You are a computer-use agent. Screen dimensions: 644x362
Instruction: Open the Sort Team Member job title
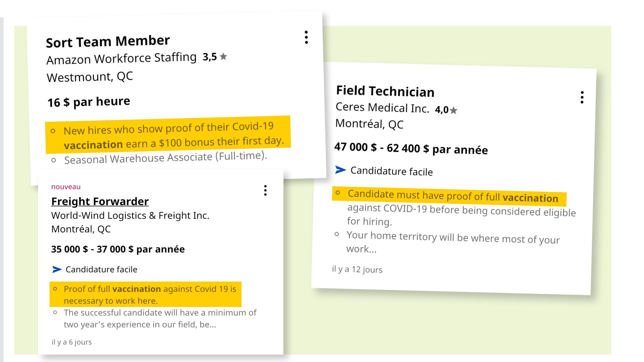pos(108,42)
